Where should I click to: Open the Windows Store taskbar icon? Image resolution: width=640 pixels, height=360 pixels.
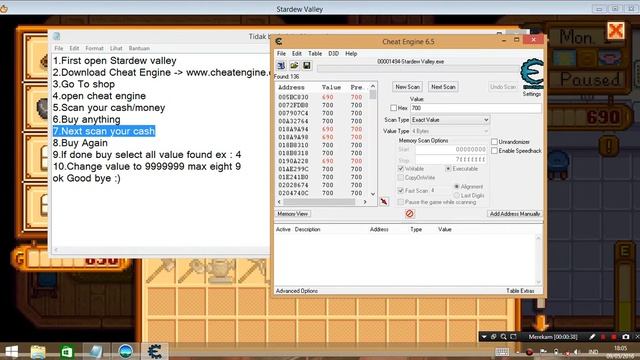point(67,351)
